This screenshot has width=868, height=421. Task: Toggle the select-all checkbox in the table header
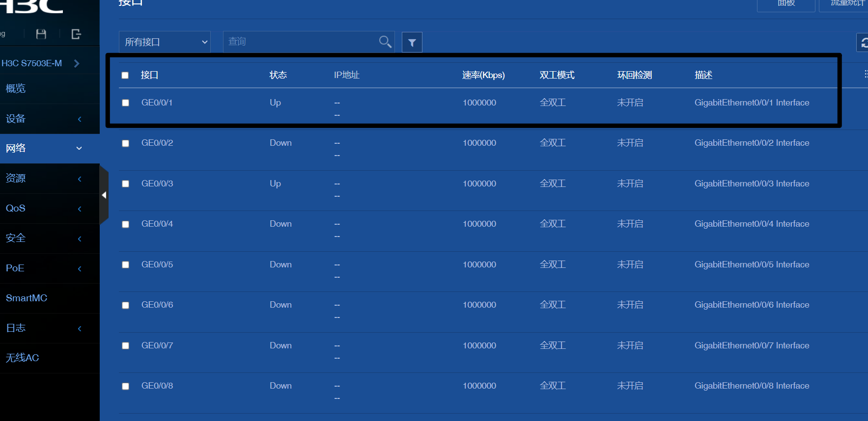(125, 75)
